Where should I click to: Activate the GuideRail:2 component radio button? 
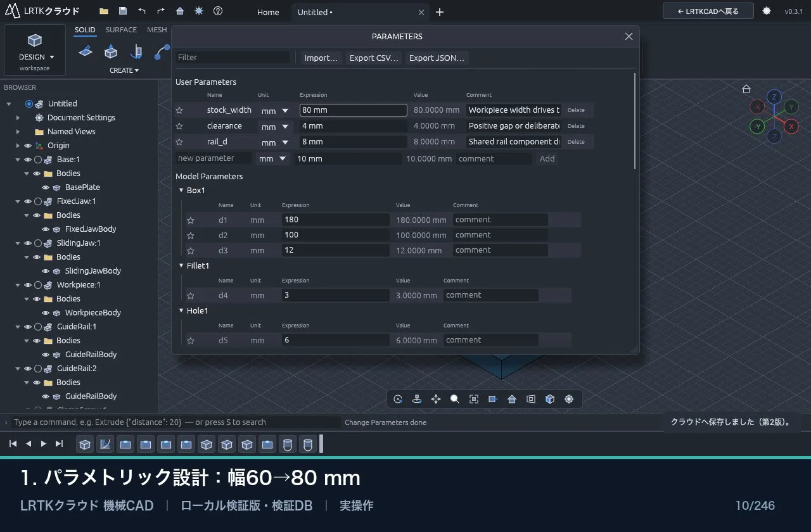tap(38, 369)
